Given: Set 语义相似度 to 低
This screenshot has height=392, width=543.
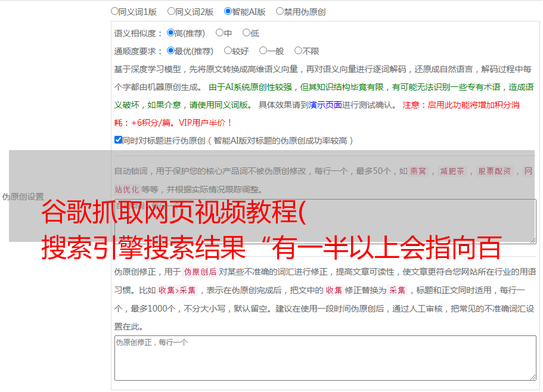Looking at the screenshot, I should click(246, 33).
